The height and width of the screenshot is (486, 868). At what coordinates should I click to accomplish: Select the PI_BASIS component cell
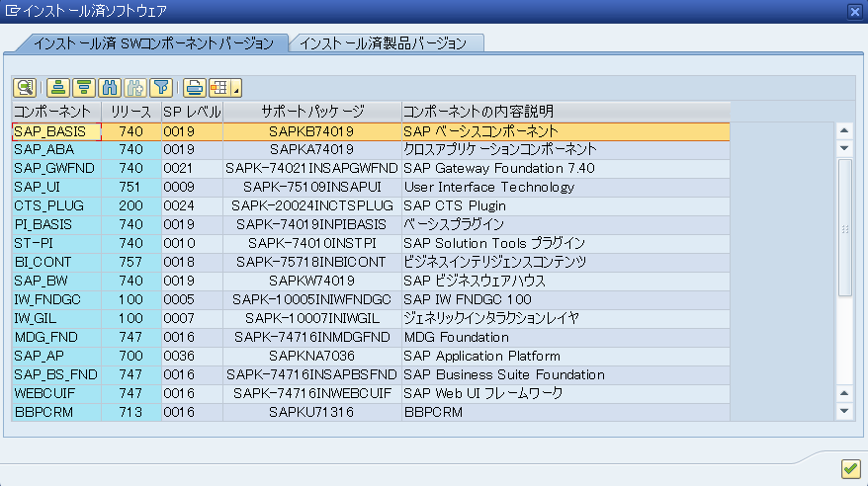pyautogui.click(x=56, y=225)
